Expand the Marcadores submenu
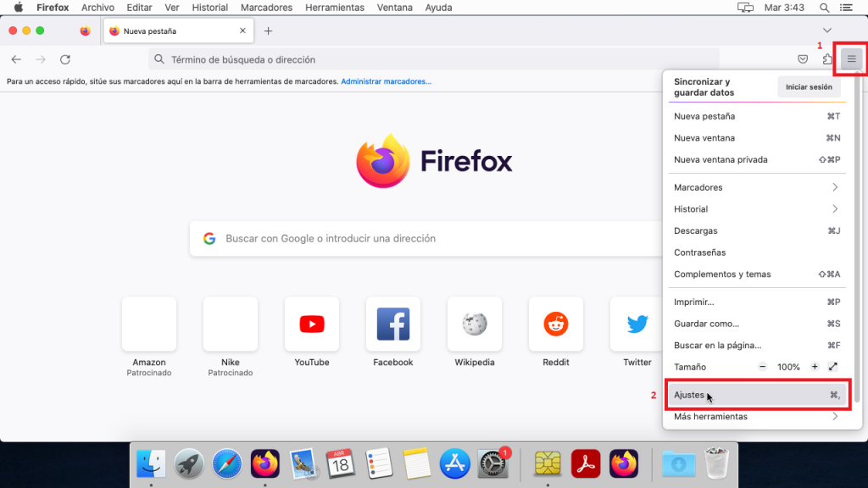This screenshot has width=868, height=488. point(757,187)
